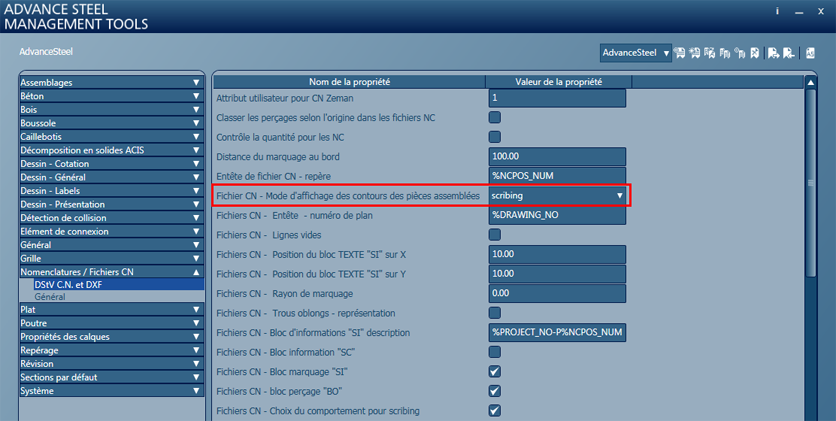Expand the Repérage category
The width and height of the screenshot is (836, 421).
pyautogui.click(x=111, y=351)
